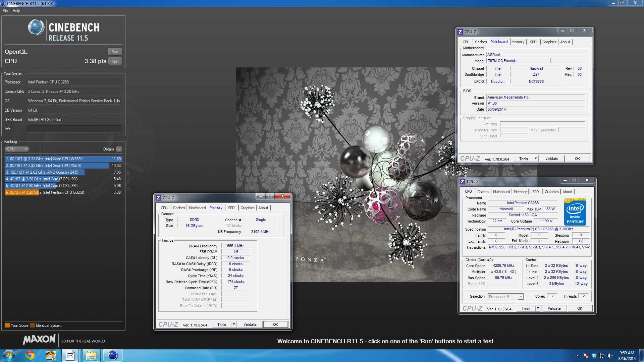This screenshot has width=644, height=362.
Task: Click Tools button in Memory CPU-Z window
Action: click(x=222, y=324)
